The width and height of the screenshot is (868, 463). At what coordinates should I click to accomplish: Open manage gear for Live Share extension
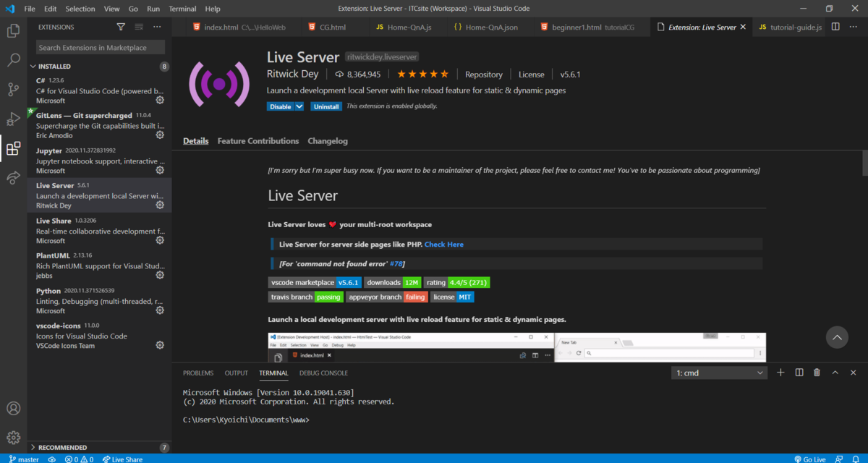[160, 240]
